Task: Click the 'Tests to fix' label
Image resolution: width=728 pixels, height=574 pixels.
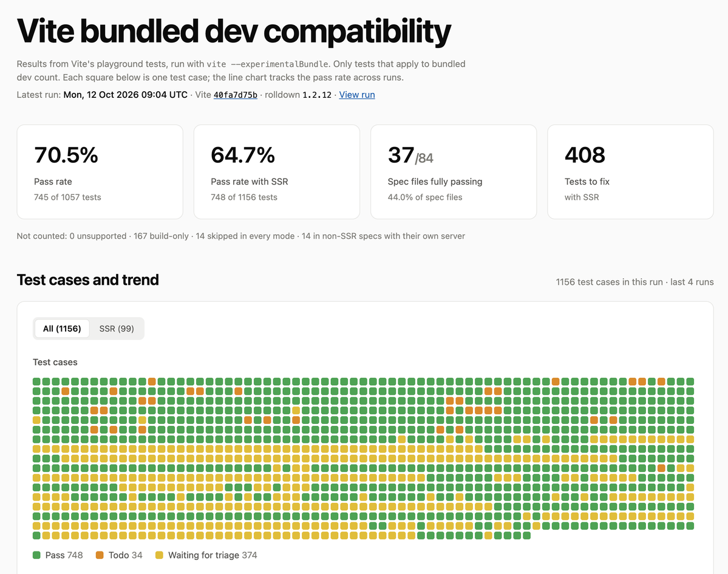Action: [x=587, y=182]
